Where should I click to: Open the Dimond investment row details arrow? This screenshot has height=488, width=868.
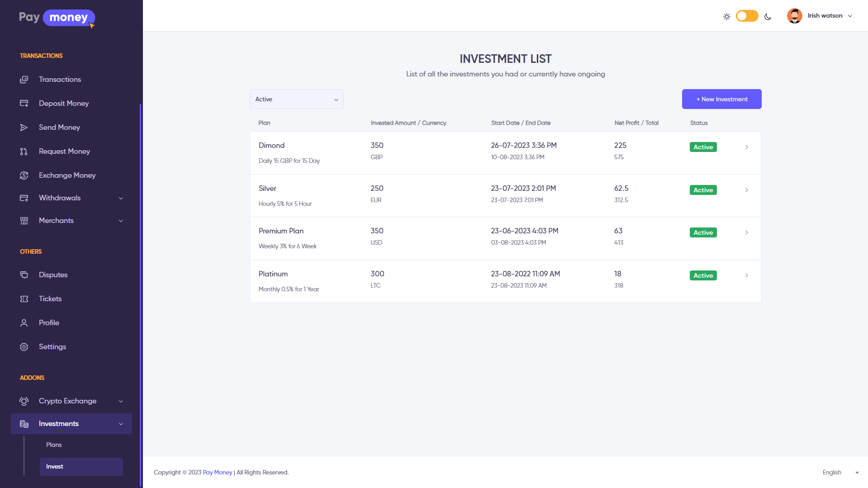[746, 147]
